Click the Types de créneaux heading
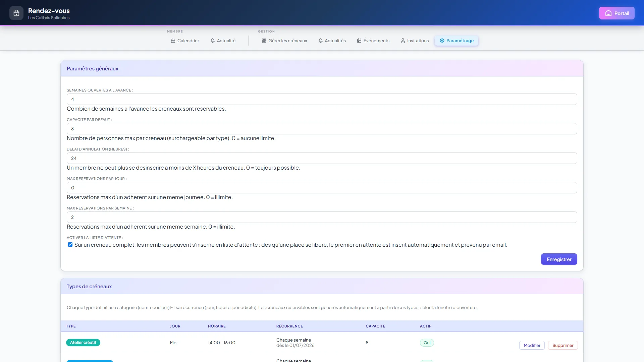The width and height of the screenshot is (644, 362). (89, 287)
